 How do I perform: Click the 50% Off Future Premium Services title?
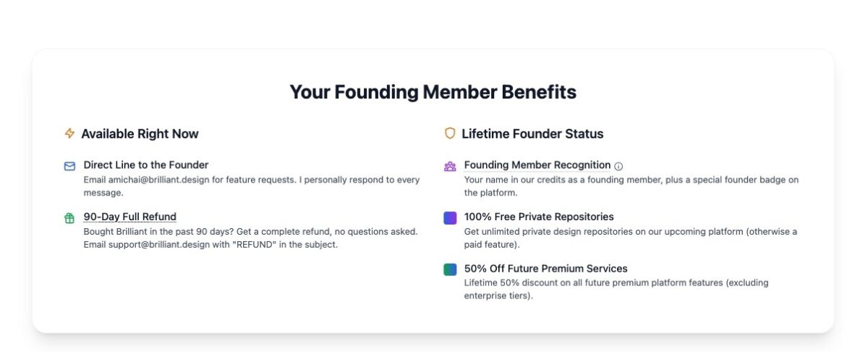pos(546,269)
